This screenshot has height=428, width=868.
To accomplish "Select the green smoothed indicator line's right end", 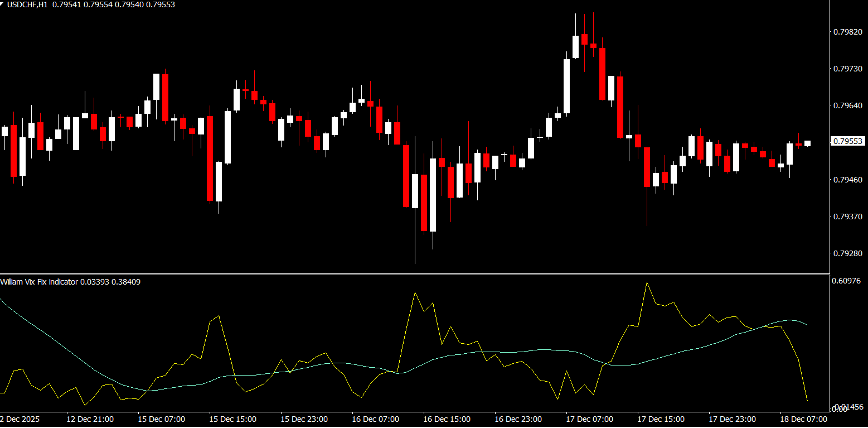I will [806, 324].
